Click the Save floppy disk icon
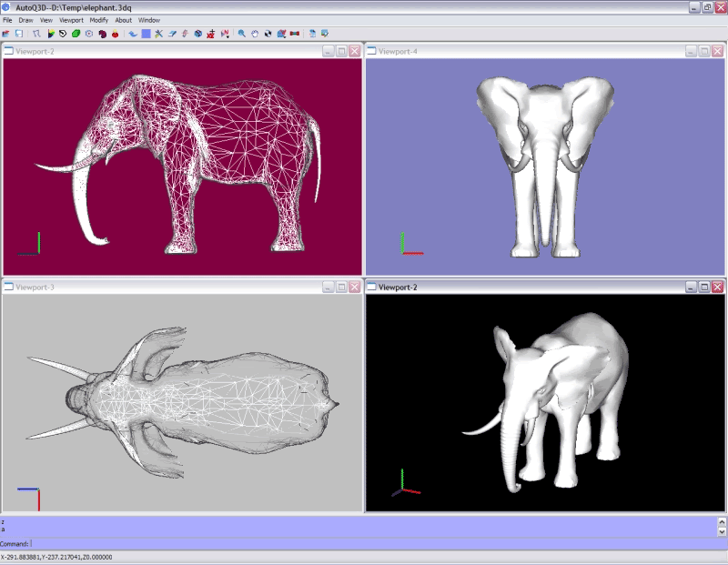Image resolution: width=728 pixels, height=565 pixels. 19,34
